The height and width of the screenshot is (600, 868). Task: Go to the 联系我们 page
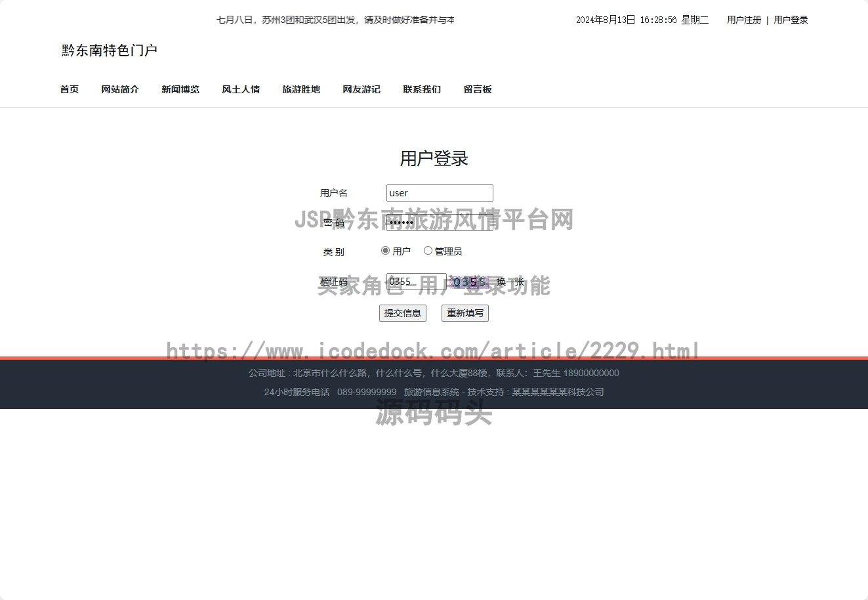click(x=422, y=89)
